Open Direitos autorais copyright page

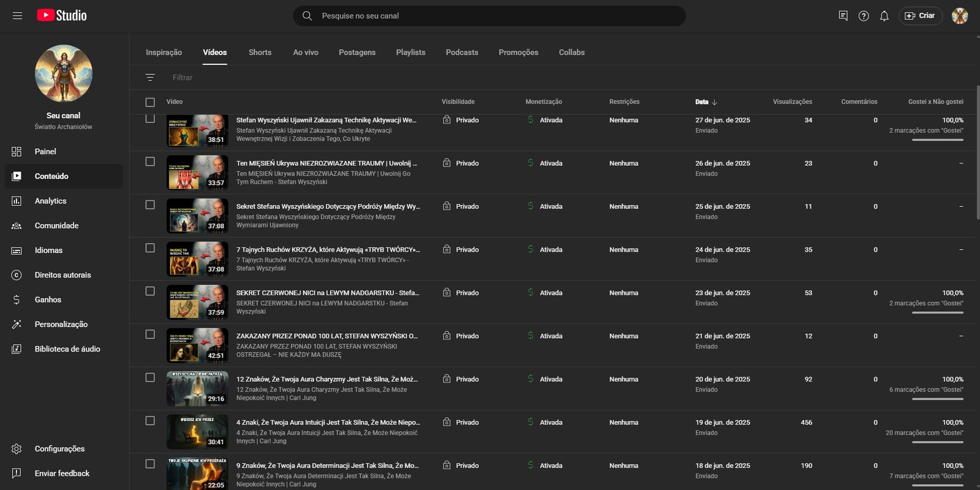click(x=62, y=275)
